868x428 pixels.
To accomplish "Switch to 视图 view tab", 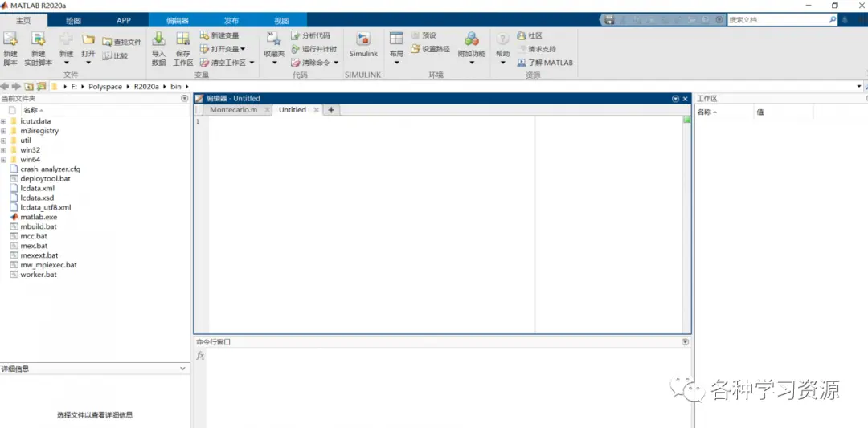I will (282, 20).
